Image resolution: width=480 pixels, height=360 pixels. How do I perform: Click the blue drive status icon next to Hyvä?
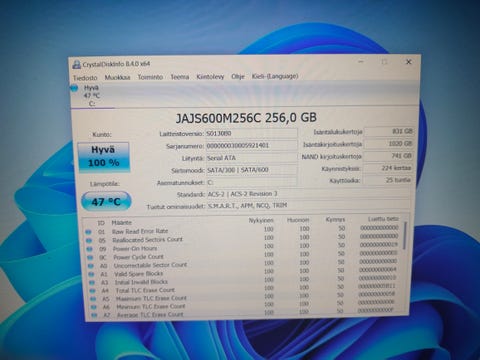[74, 88]
